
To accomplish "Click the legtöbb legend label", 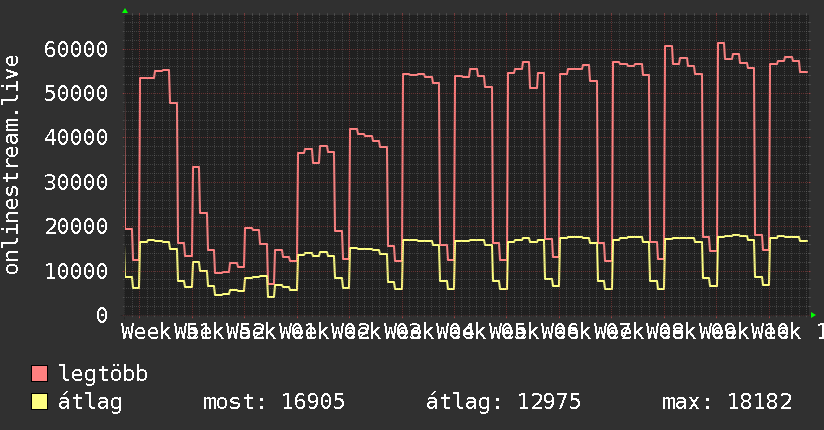I will (x=103, y=374).
